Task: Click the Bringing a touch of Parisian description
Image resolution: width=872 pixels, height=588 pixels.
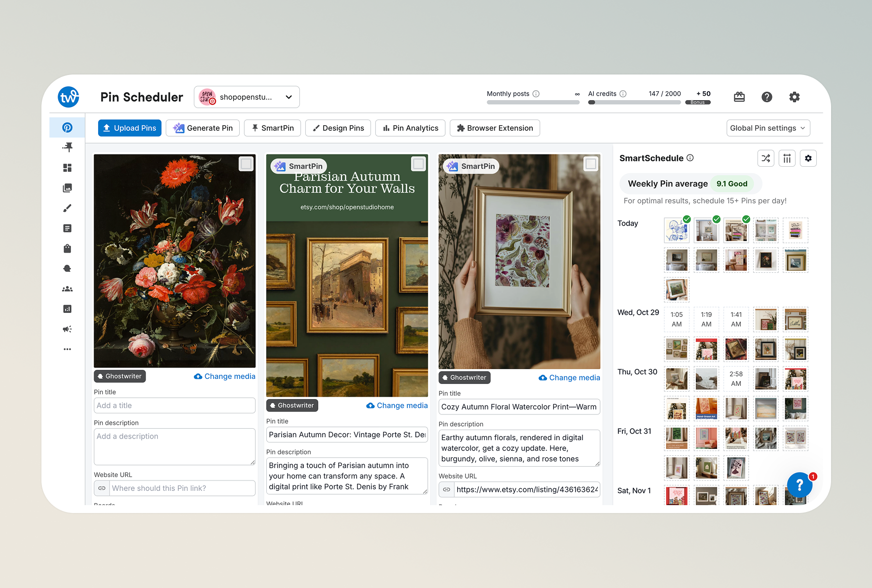Action: tap(347, 476)
